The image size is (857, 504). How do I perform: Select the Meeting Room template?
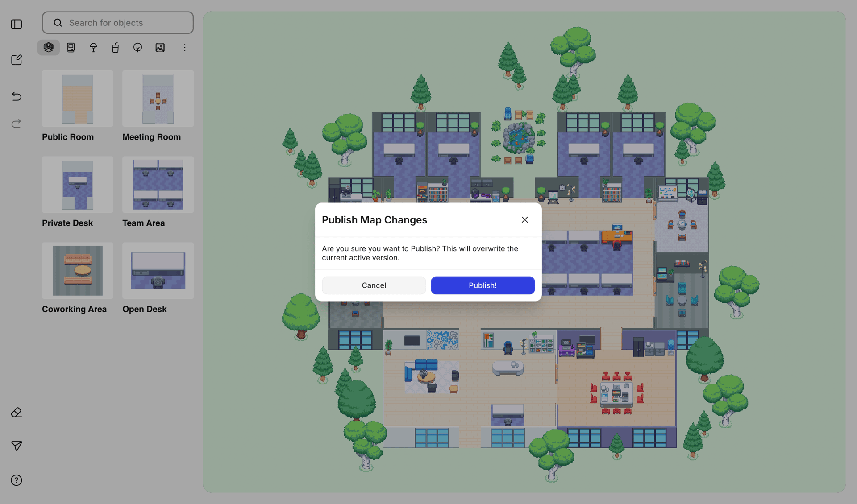[x=157, y=99]
